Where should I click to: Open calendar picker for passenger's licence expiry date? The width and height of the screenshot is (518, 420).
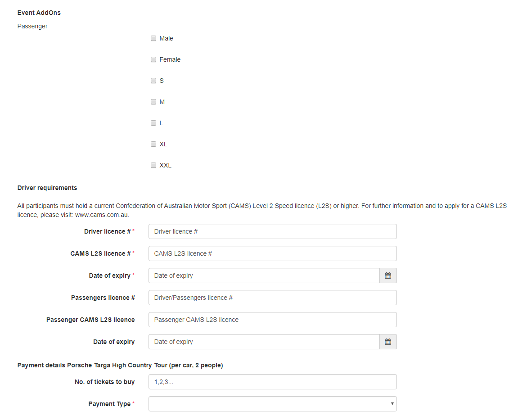click(x=387, y=342)
